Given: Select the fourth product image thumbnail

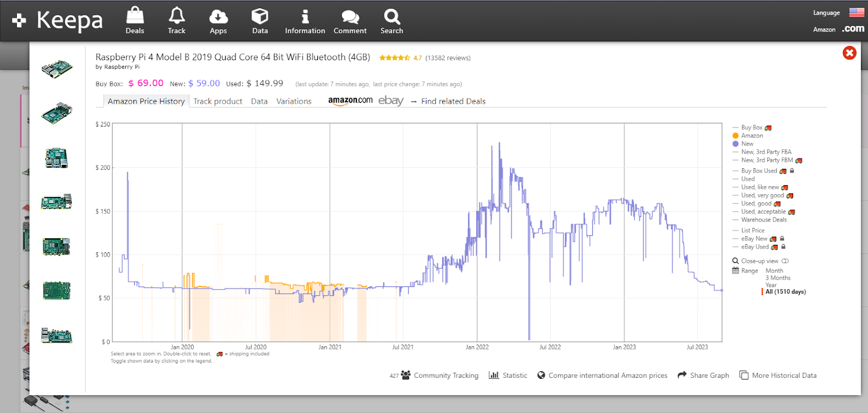Looking at the screenshot, I should (x=57, y=202).
